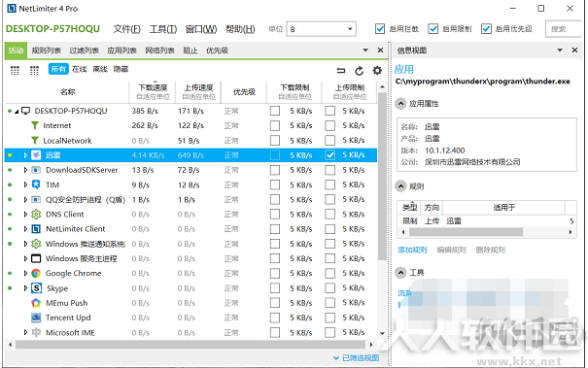Screen dimensions: 588x368
Task: Switch to the 规则列表 tab
Action: (x=47, y=50)
